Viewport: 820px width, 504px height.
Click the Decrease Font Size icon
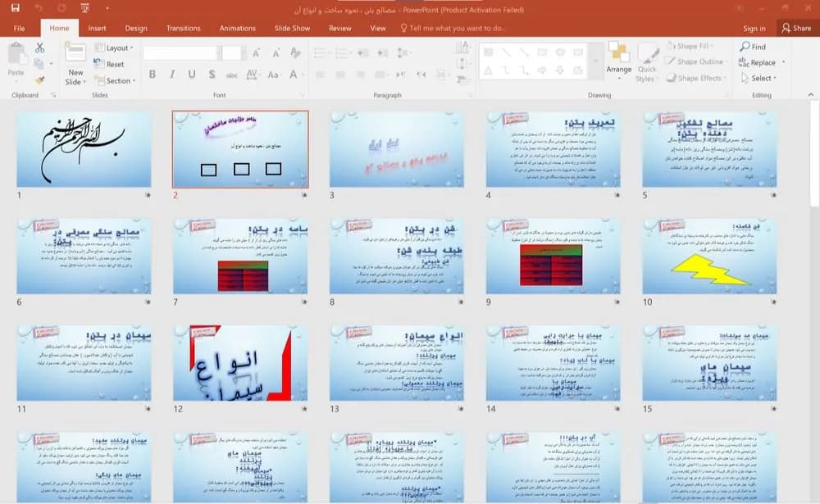point(276,52)
